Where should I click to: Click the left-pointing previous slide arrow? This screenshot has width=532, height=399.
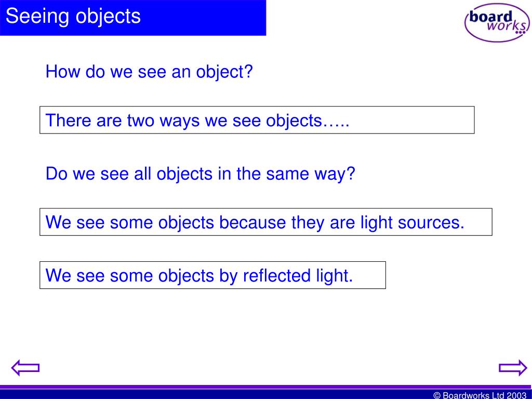click(25, 368)
